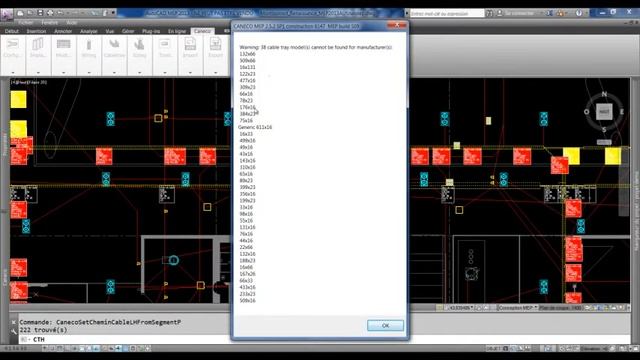This screenshot has height=360, width=640.
Task: Expand the Config panel dropdown arrow
Action: click(x=13, y=73)
